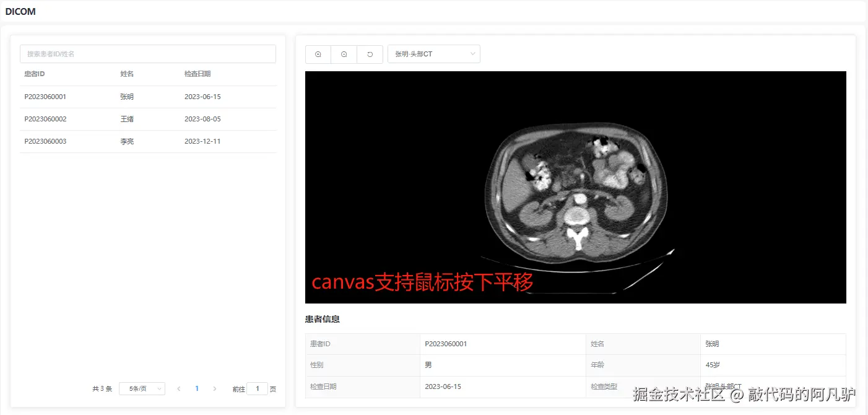Open the 张明-头部CT series dropdown
868x415 pixels.
point(434,54)
